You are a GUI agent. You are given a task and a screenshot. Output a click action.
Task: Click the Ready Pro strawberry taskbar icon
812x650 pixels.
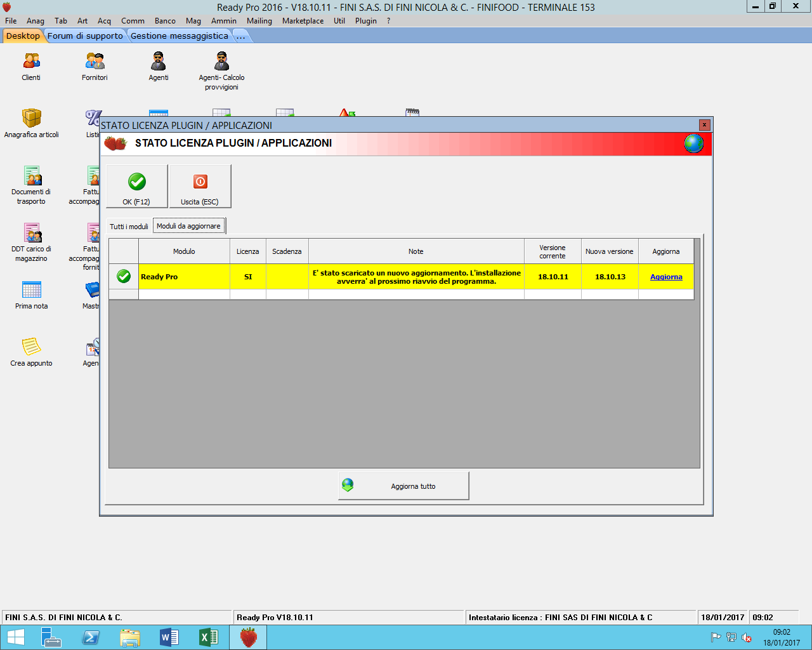tap(248, 637)
